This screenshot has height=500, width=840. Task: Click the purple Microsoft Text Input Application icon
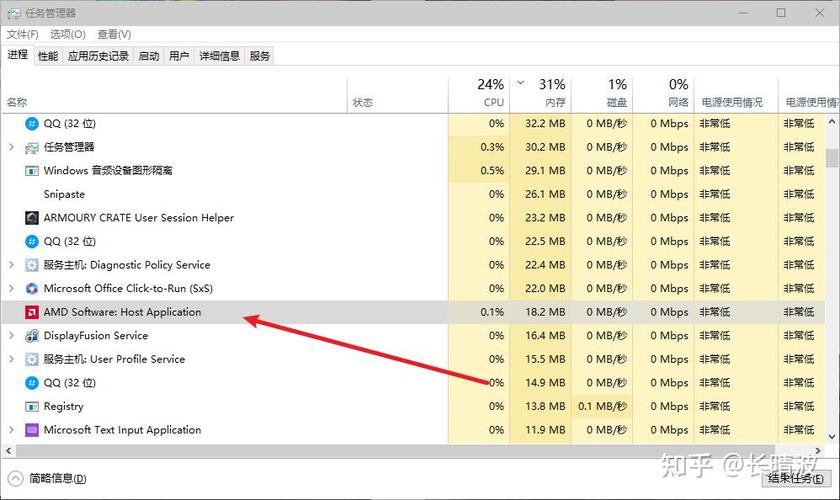pyautogui.click(x=32, y=430)
